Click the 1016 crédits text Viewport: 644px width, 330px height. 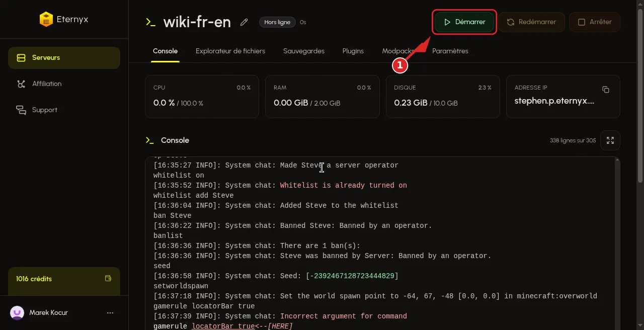[34, 279]
